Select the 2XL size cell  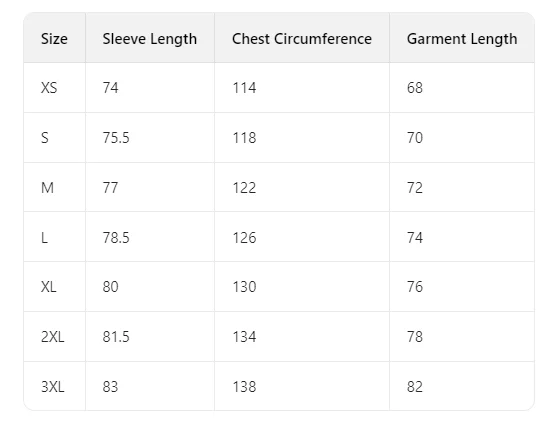[53, 337]
